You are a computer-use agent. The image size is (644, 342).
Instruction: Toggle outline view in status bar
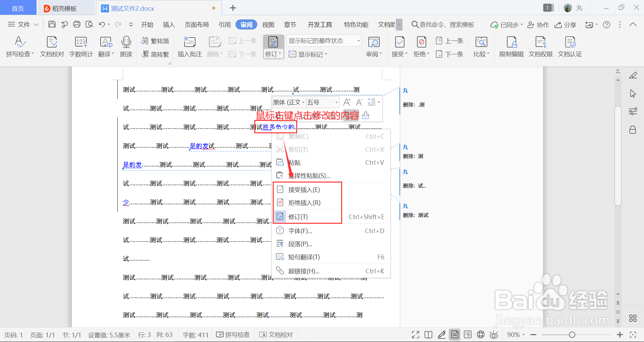click(468, 334)
